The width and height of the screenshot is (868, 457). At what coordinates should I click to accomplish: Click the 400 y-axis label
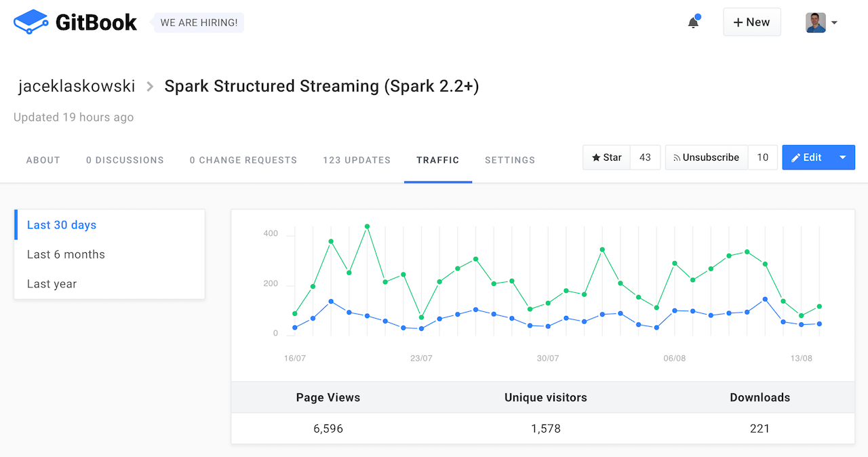271,234
